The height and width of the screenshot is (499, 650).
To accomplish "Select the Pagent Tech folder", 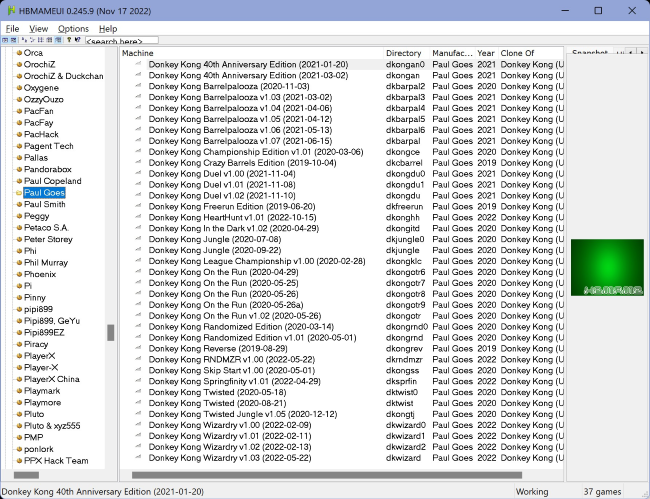I will point(49,146).
